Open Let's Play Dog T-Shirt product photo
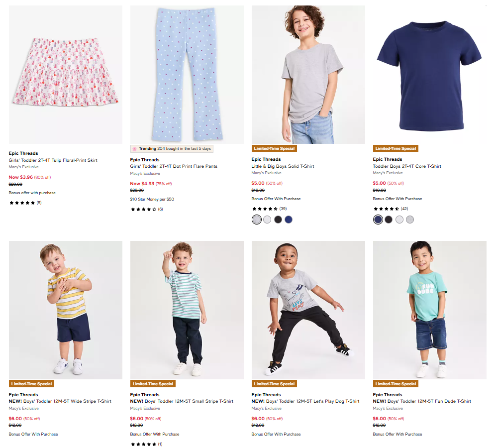This screenshot has width=496, height=448. coord(308,310)
